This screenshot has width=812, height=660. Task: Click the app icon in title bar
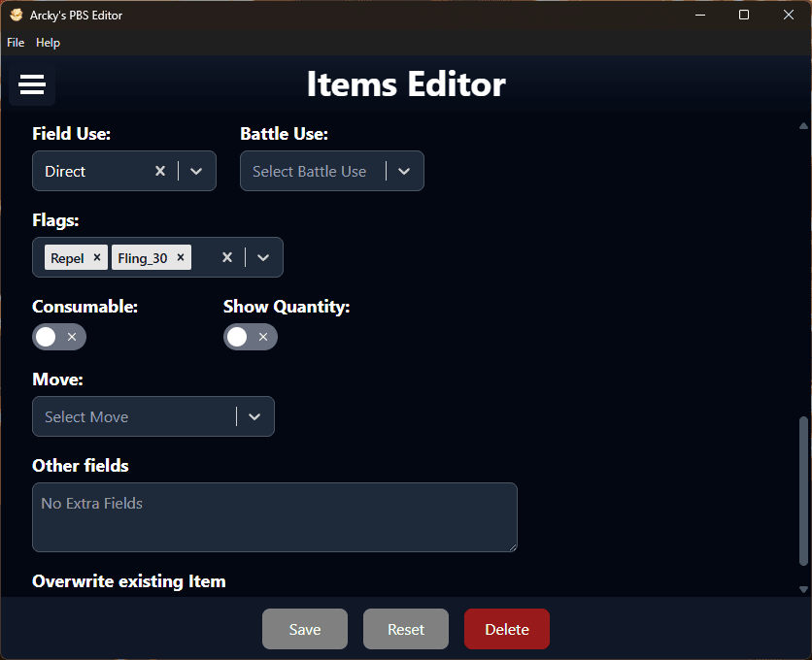[16, 15]
